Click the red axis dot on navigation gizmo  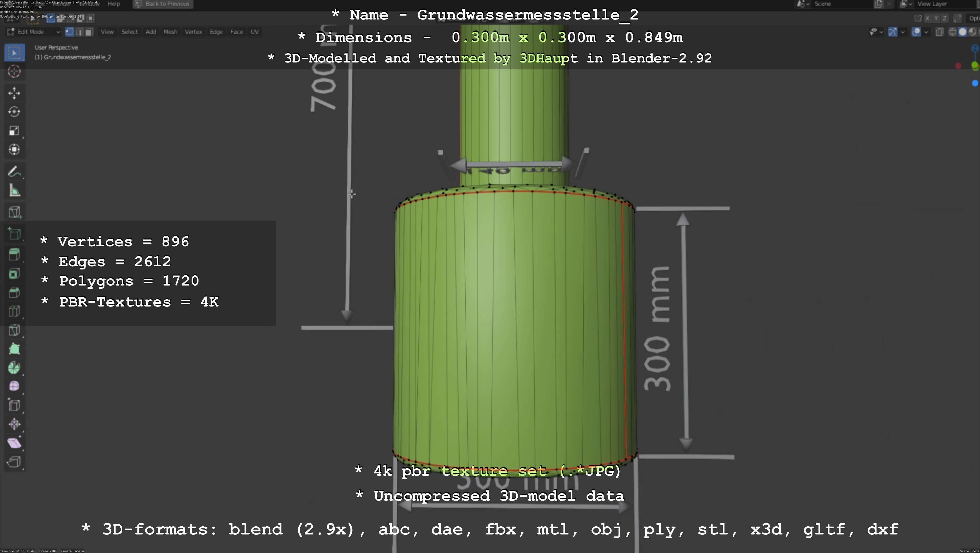coord(958,66)
